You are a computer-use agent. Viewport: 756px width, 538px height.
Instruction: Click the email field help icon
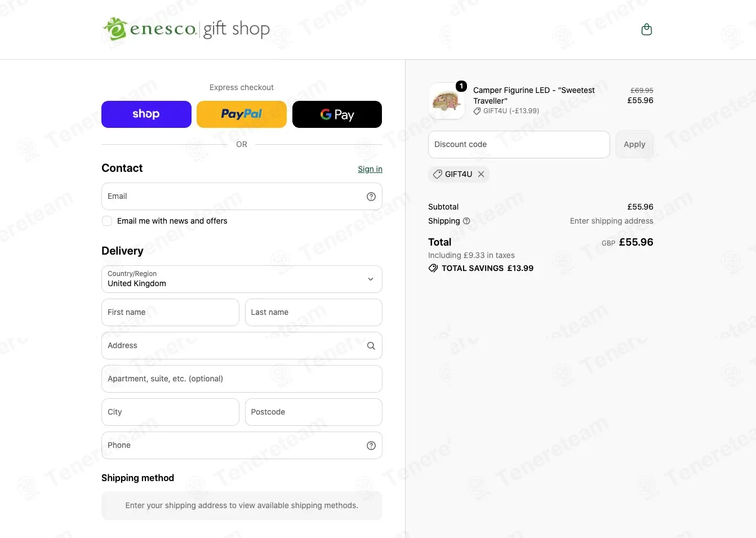pos(371,197)
